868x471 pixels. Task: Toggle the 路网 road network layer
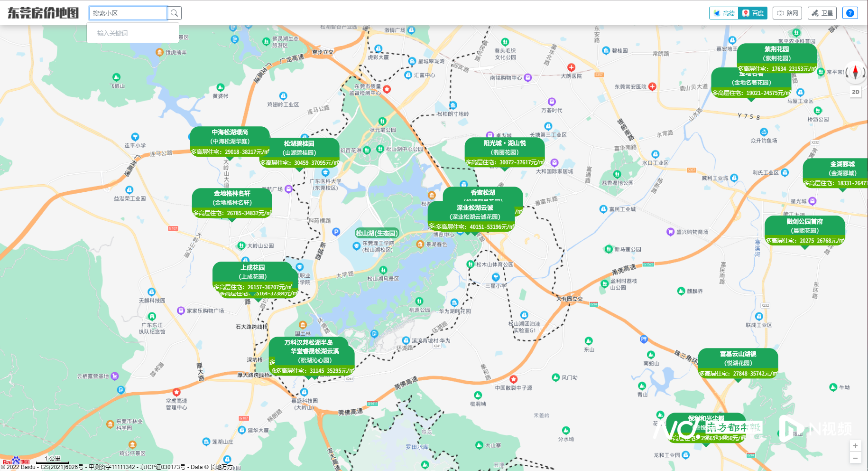(x=787, y=13)
